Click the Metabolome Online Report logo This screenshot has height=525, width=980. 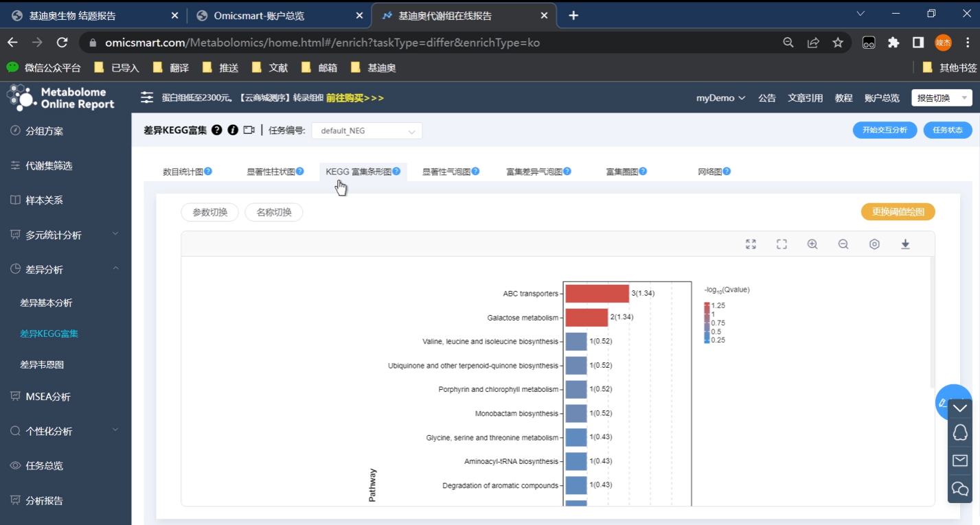coord(60,97)
